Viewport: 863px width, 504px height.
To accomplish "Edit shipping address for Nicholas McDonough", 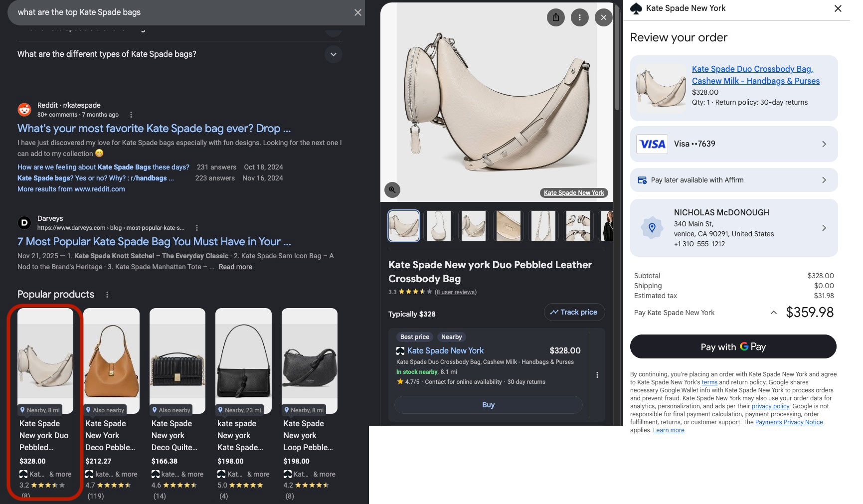I will [734, 228].
